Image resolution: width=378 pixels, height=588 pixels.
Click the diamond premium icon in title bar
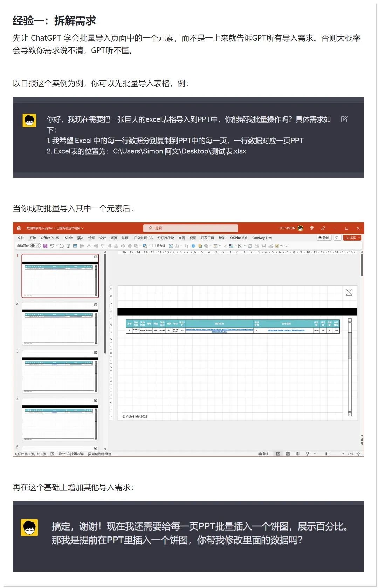312,228
